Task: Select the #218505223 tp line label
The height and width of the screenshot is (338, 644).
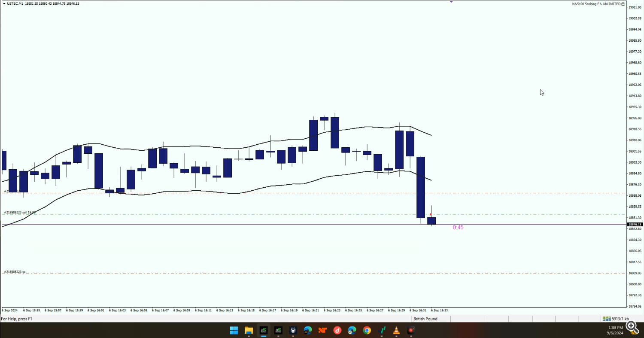Action: tap(15, 272)
